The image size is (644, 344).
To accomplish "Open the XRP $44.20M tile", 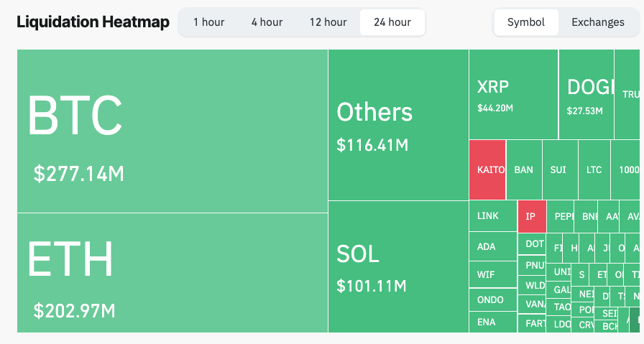I will [513, 94].
